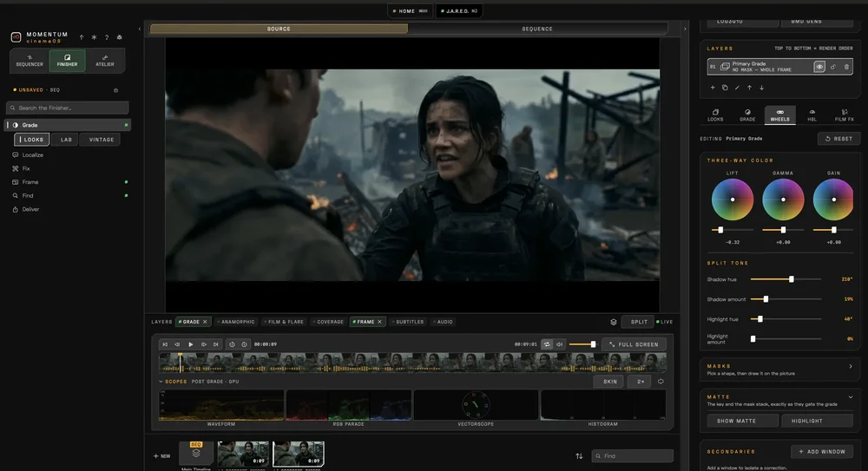The width and height of the screenshot is (868, 471).
Task: Switch to the Atelier workspace
Action: click(x=105, y=61)
